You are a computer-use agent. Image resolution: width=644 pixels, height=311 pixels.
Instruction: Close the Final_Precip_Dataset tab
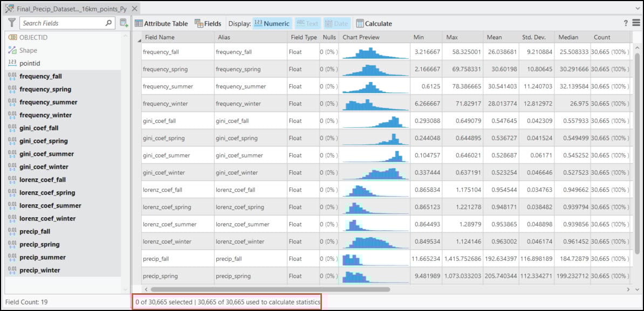(135, 9)
